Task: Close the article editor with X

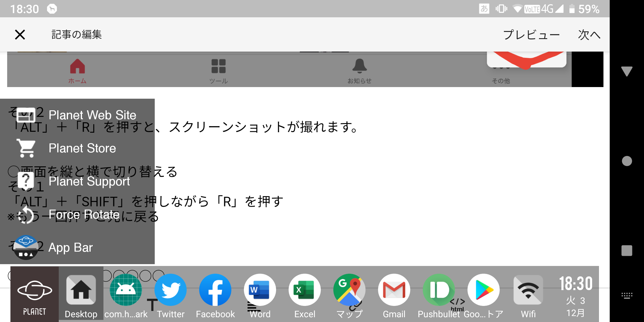Action: [20, 35]
